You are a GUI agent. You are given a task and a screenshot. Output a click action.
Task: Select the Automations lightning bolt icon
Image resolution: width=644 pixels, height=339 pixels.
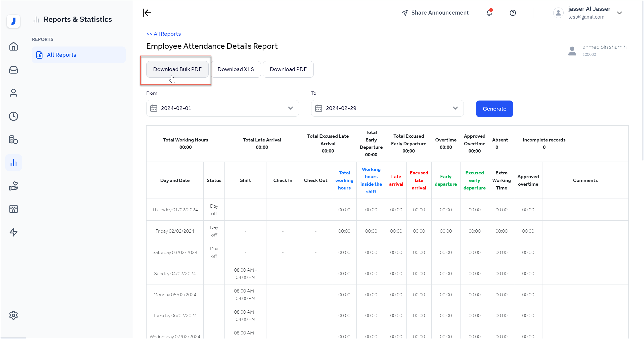[x=13, y=232]
